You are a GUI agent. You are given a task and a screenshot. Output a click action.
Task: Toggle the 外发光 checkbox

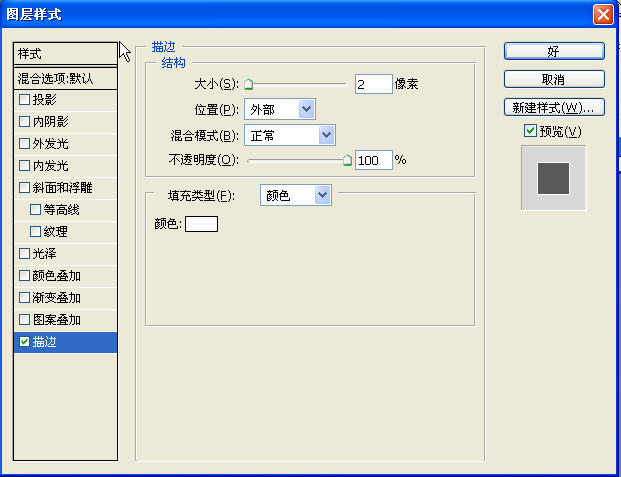25,144
